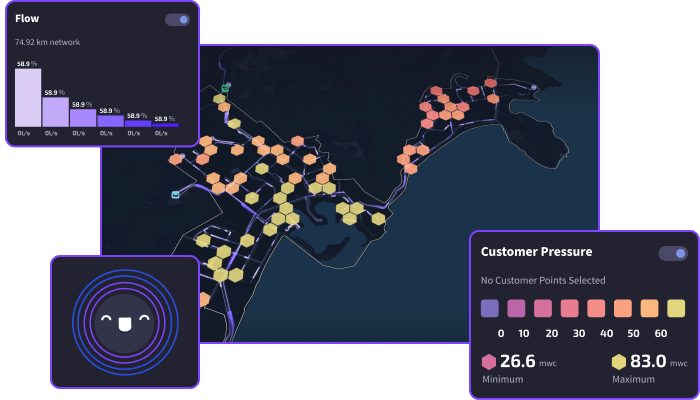Click the smiling face mascot icon

pos(125,324)
